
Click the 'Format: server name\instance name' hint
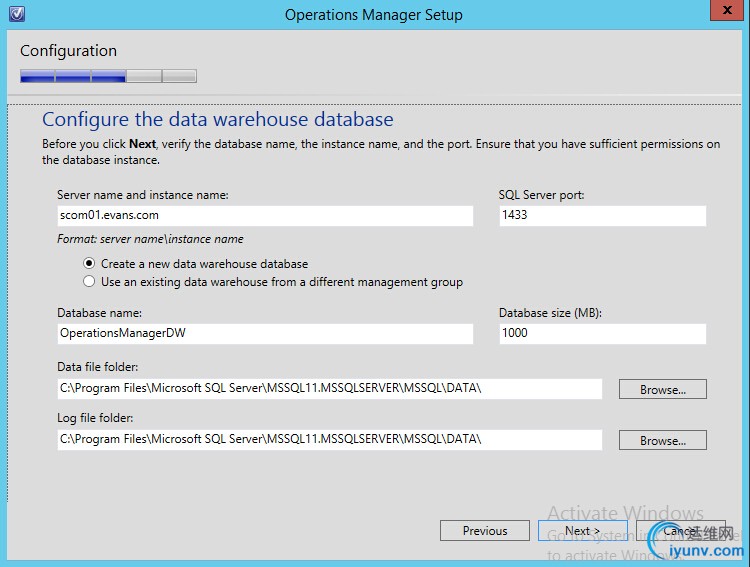tap(150, 239)
